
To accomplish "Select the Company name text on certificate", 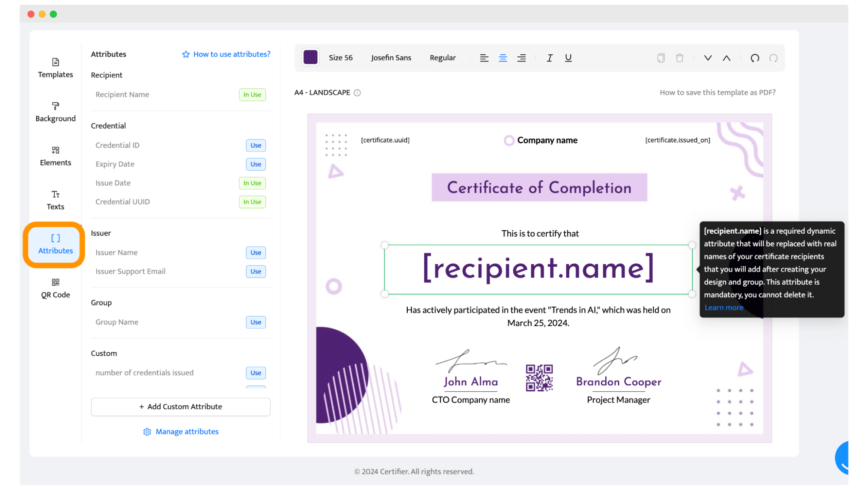I will (547, 140).
